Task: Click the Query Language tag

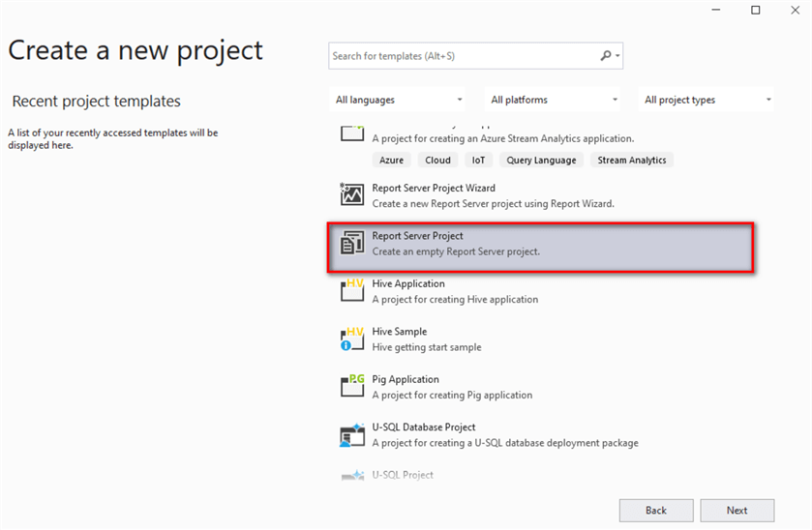Action: 541,161
